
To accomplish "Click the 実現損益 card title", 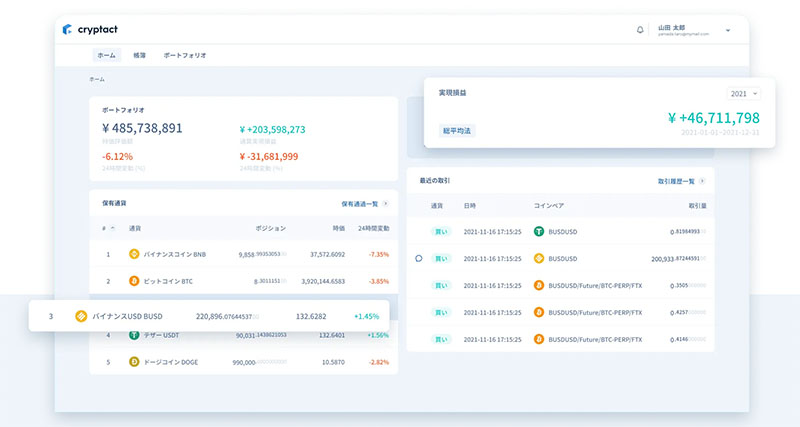I will click(x=453, y=93).
